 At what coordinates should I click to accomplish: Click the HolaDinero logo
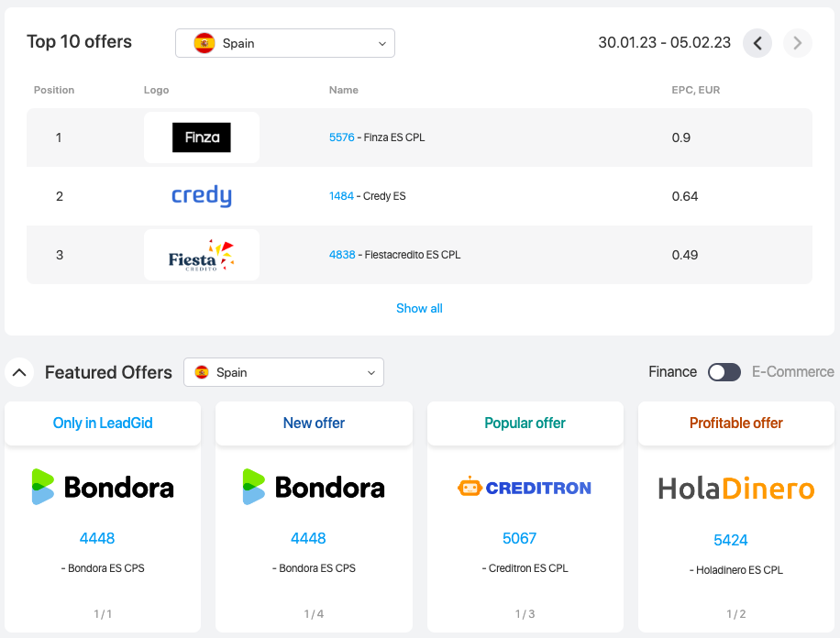point(736,488)
